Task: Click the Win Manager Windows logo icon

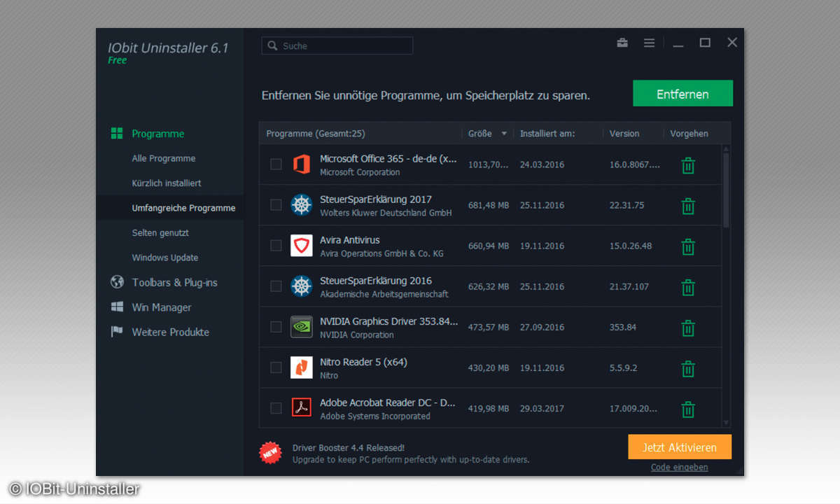Action: click(x=117, y=307)
